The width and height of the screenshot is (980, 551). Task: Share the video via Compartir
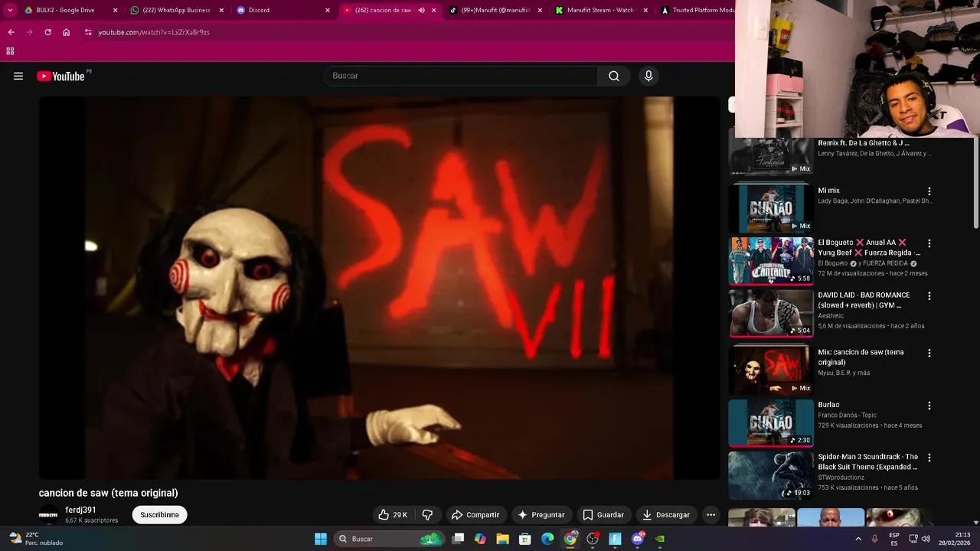pyautogui.click(x=475, y=515)
